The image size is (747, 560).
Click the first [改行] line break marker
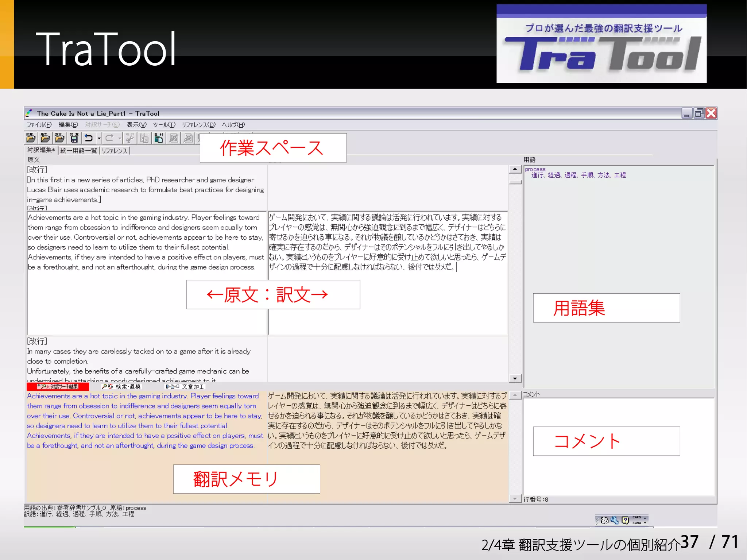click(x=37, y=170)
